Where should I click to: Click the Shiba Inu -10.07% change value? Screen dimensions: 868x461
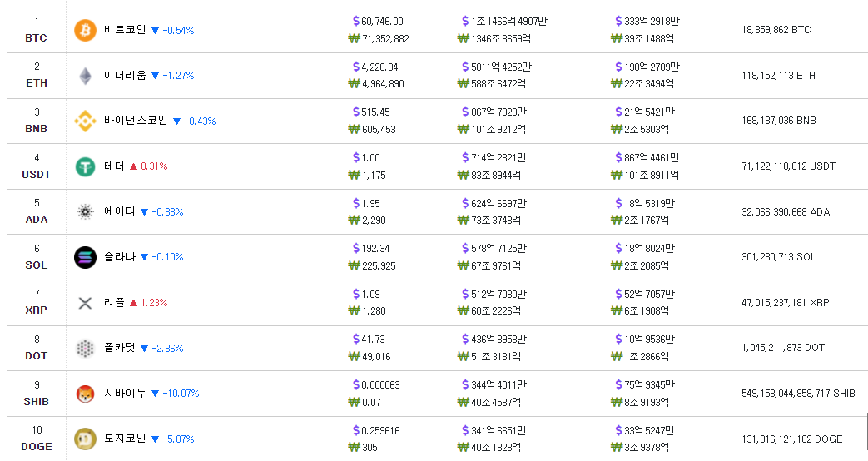(x=181, y=394)
